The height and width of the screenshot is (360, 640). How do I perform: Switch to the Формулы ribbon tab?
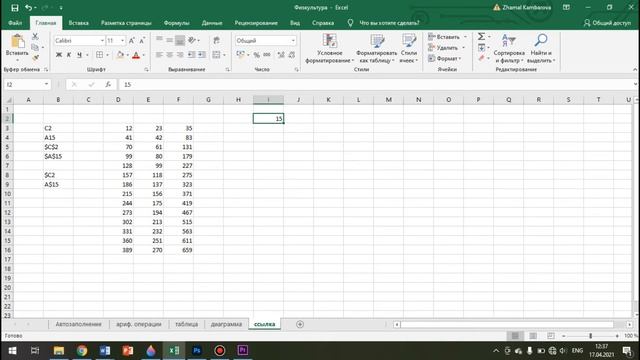coord(176,23)
